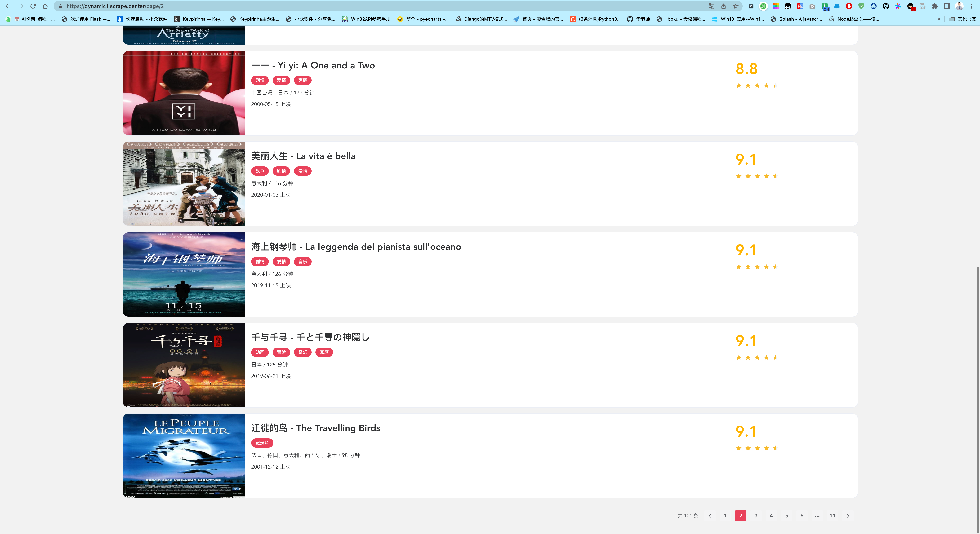Open the green N extension icon

point(763,6)
